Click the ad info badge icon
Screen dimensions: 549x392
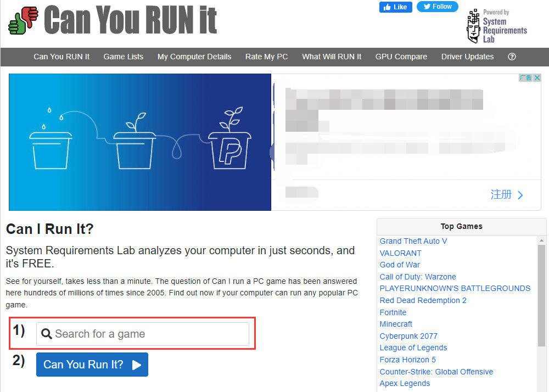[x=525, y=78]
